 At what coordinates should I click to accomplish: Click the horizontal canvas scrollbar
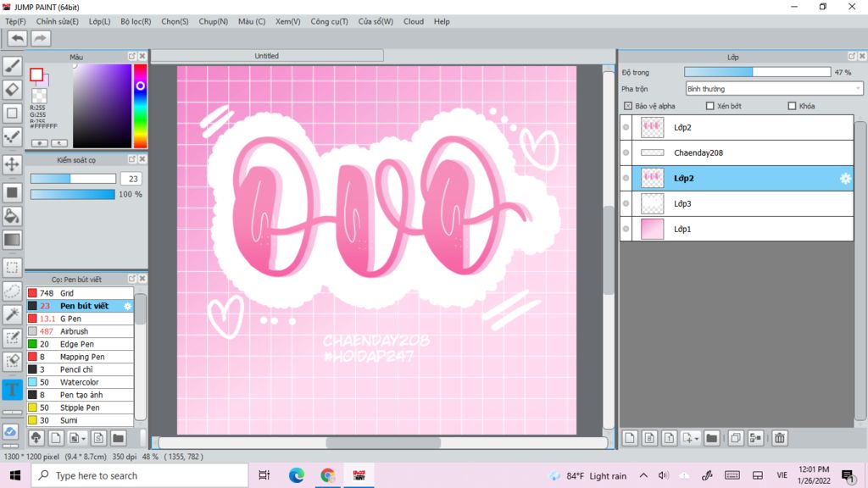coord(383,442)
